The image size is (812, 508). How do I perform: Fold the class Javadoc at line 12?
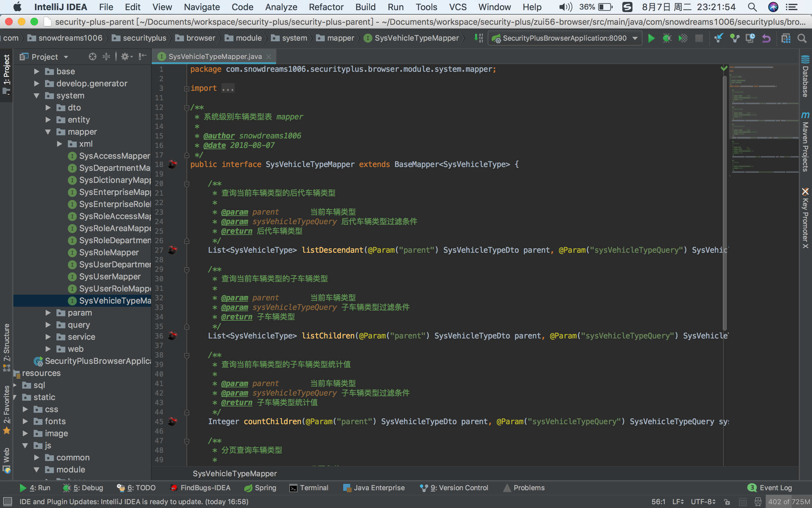click(x=187, y=108)
